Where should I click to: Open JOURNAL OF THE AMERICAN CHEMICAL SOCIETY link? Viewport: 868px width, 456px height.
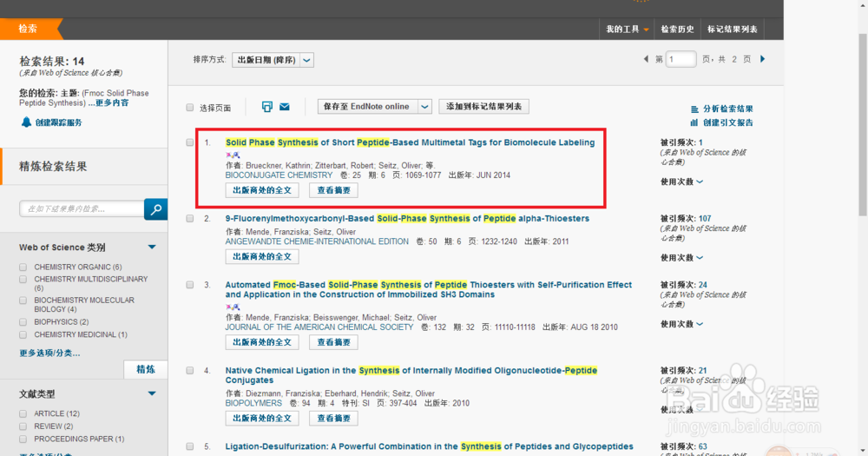[319, 327]
